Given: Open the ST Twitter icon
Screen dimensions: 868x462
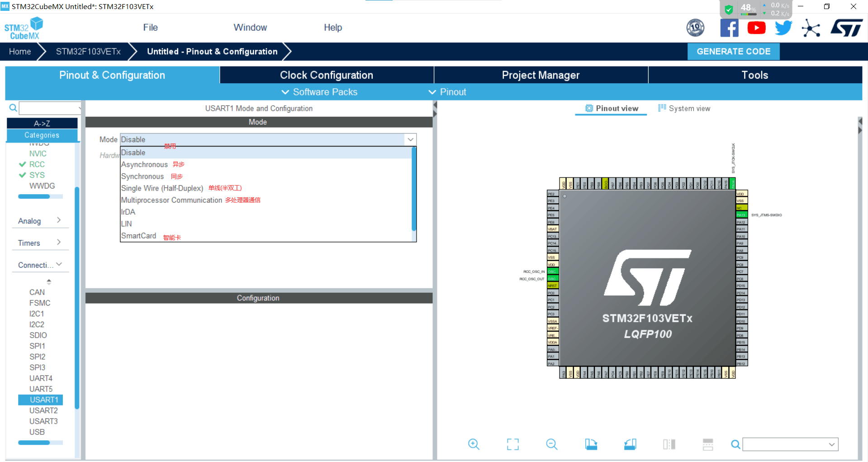Looking at the screenshot, I should click(783, 28).
